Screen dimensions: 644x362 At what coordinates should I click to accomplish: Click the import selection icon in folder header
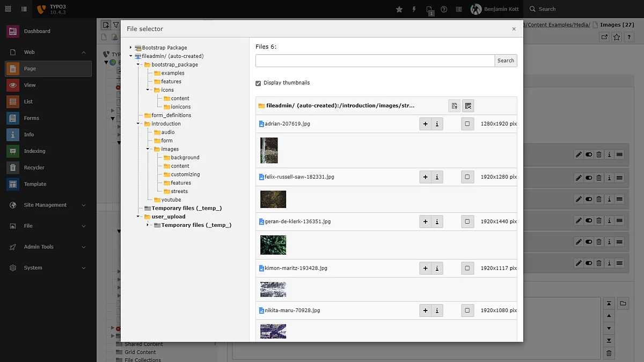coord(454,106)
